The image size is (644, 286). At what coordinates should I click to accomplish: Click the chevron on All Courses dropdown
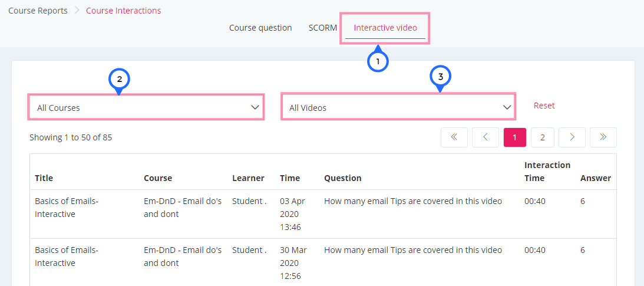(255, 107)
